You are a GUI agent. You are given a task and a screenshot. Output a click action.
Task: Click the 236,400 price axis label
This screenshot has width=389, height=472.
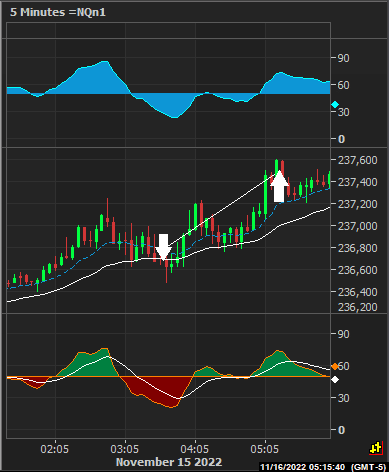tap(358, 292)
